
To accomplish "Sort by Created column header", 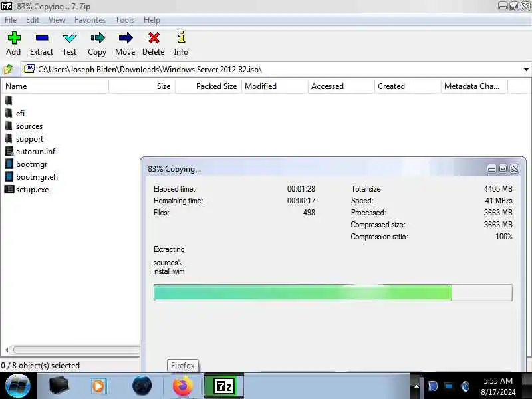I will point(408,86).
